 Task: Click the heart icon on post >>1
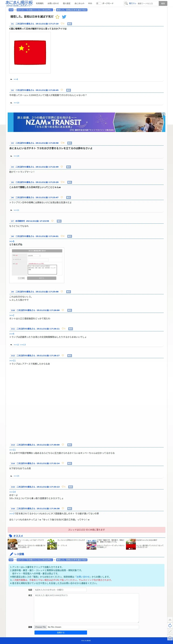point(62,23)
